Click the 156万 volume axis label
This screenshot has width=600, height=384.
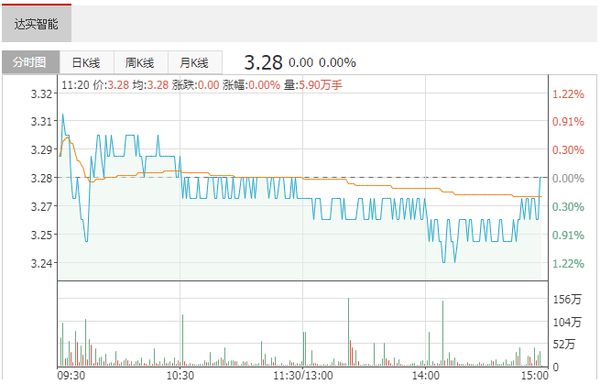tap(567, 299)
